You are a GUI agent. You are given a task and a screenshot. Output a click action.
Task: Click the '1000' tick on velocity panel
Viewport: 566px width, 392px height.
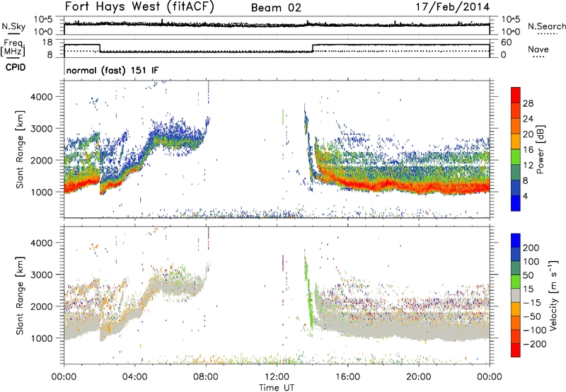click(42, 338)
